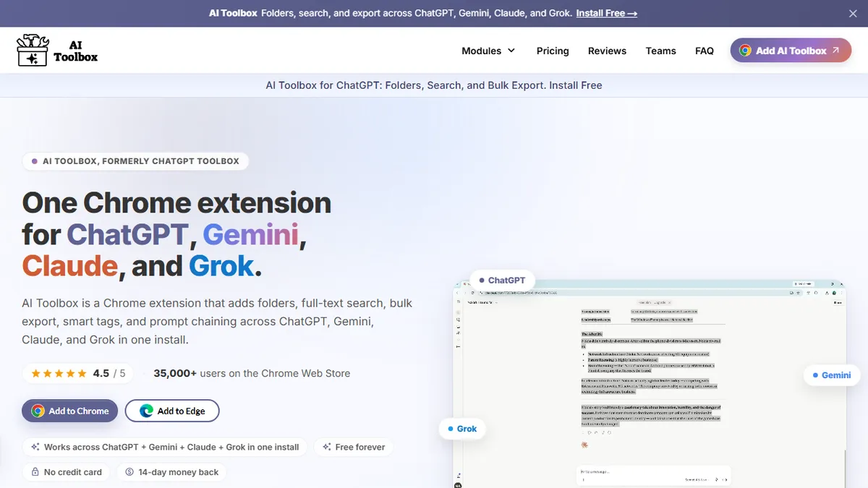Image resolution: width=868 pixels, height=488 pixels.
Task: Follow the Install Free link in top banner
Action: click(x=606, y=13)
